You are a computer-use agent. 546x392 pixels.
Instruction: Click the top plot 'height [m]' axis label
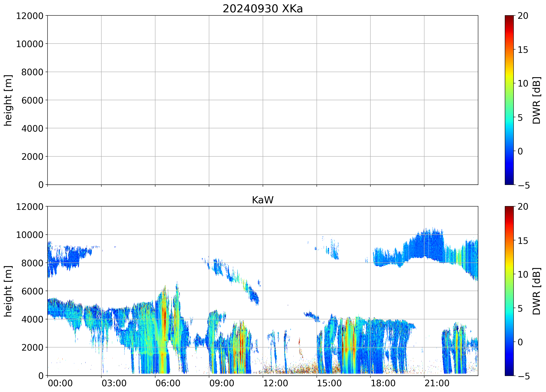[x=8, y=100]
